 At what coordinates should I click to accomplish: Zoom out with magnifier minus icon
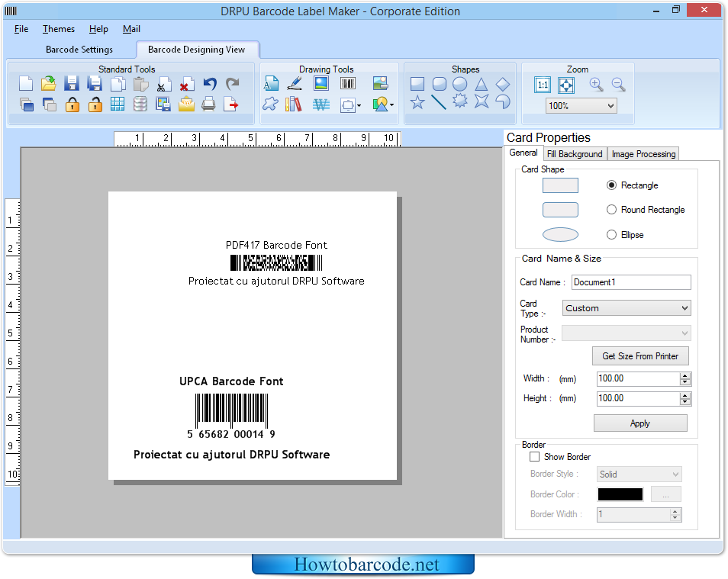coord(618,85)
